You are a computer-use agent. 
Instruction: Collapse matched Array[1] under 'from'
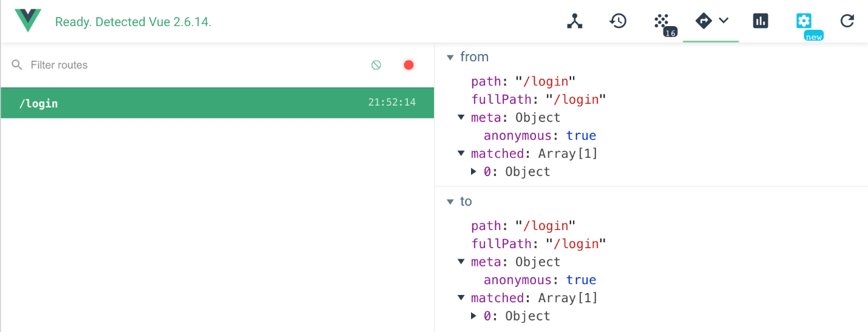461,154
